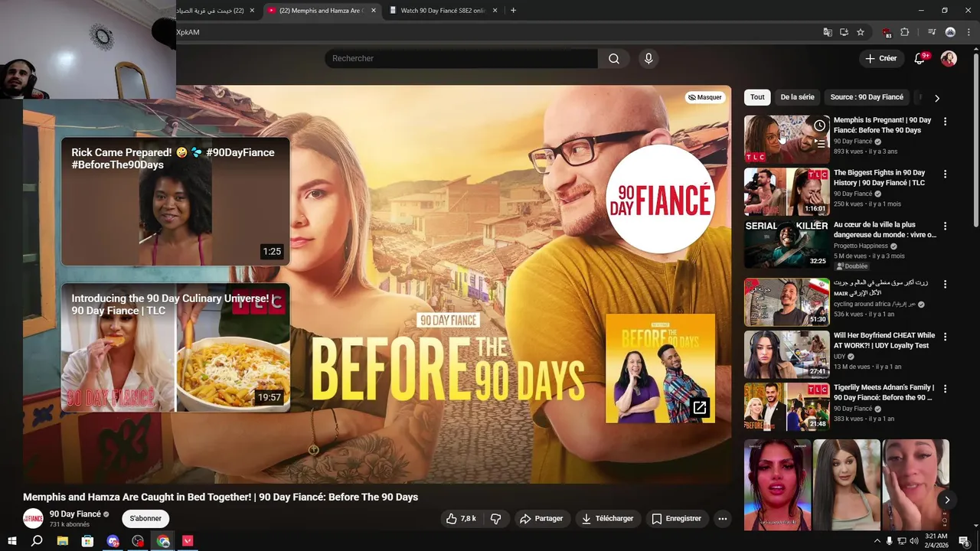Open Chrome three-dot menu
The height and width of the screenshot is (551, 980).
click(x=968, y=32)
